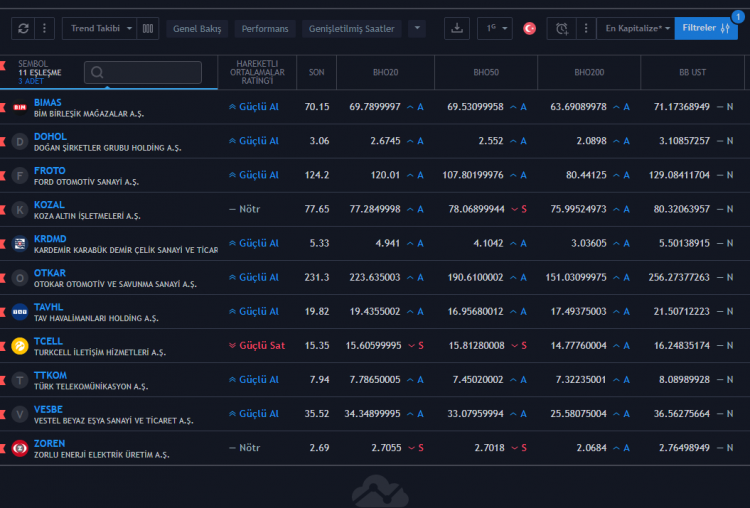
Task: Click the Güçlü Sat rating for TCELL
Action: [257, 345]
